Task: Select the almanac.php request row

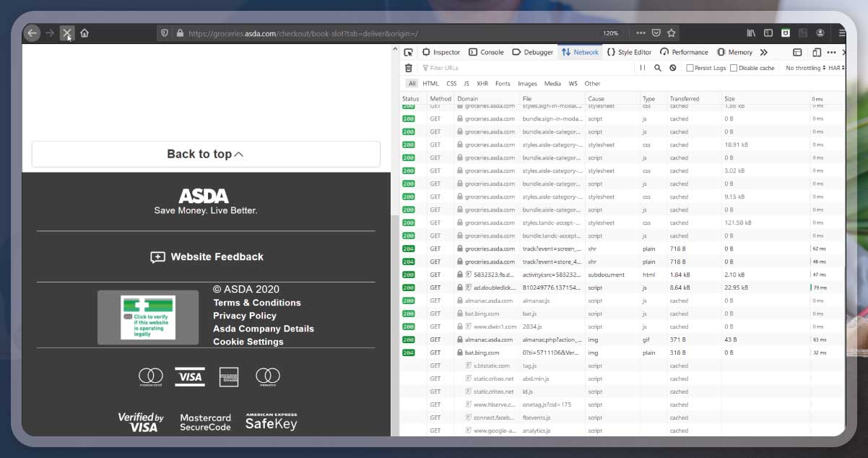Action: 622,340
